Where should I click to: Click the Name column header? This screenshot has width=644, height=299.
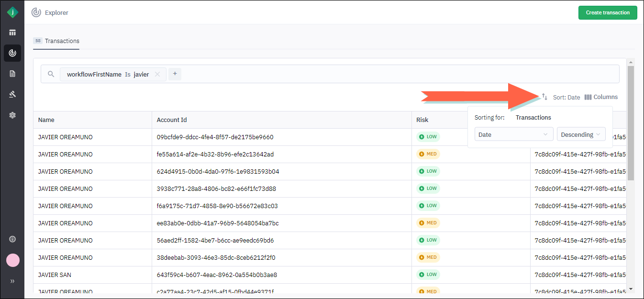[46, 120]
